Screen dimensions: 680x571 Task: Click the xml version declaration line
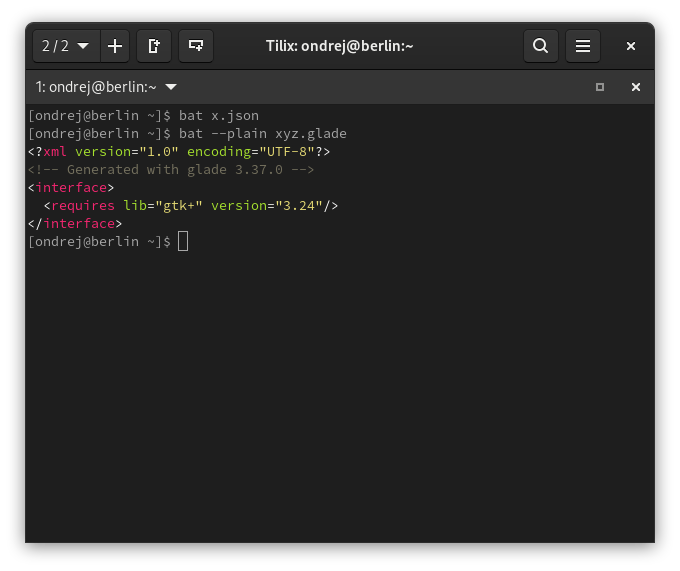click(x=179, y=152)
